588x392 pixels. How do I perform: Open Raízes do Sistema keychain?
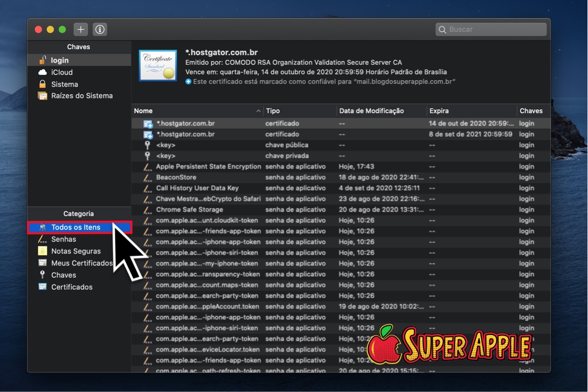pos(81,96)
